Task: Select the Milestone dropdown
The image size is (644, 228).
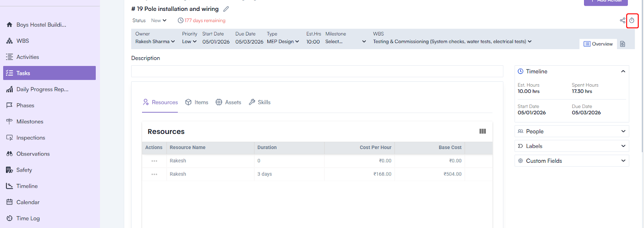Action: pos(345,41)
